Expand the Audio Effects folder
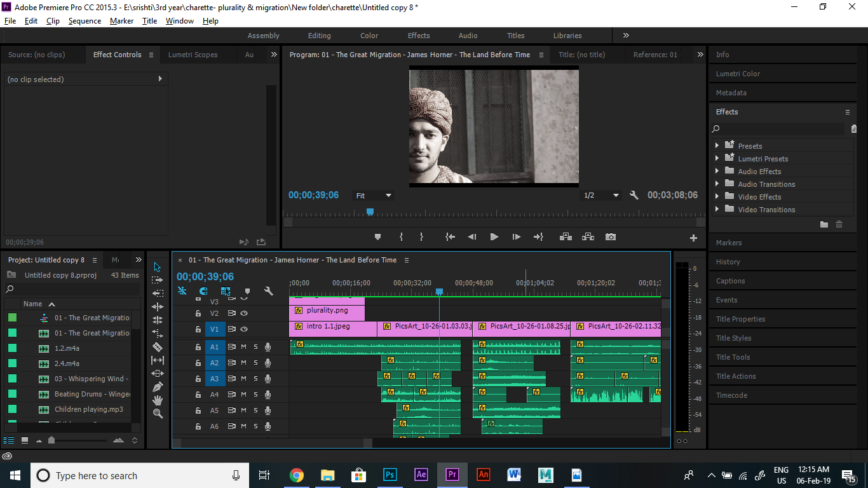 coord(717,171)
